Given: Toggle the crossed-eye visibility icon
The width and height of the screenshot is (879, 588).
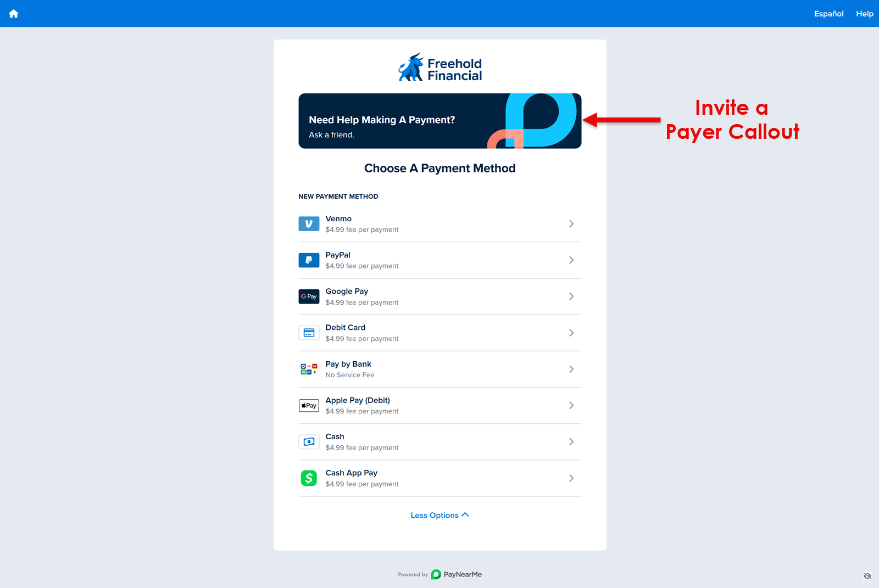Looking at the screenshot, I should [867, 576].
